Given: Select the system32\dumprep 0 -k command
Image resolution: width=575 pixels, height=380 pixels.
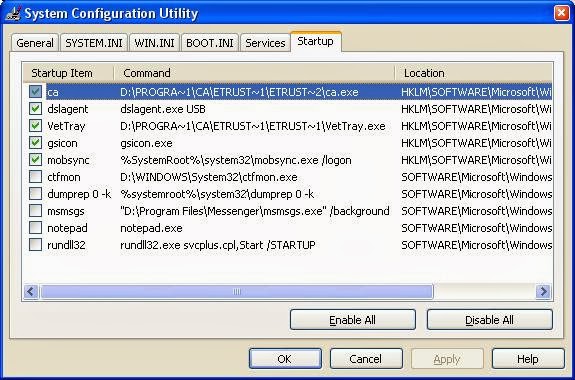Looking at the screenshot, I should [x=217, y=194].
